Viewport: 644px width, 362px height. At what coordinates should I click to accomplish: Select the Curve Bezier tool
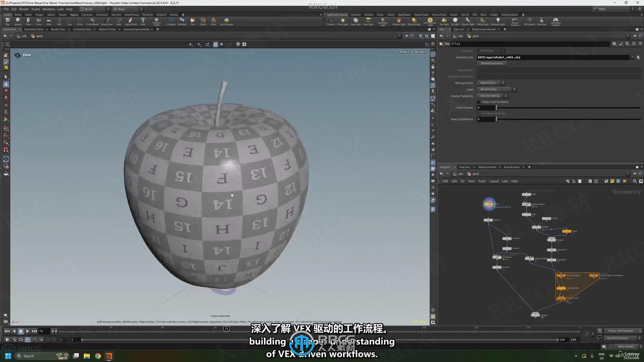tap(92, 21)
